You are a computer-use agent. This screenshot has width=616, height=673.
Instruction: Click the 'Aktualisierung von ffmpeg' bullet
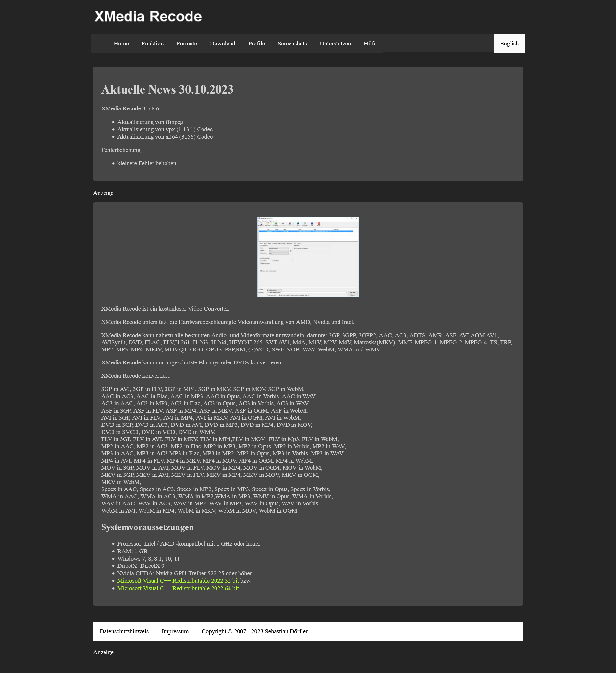point(150,122)
